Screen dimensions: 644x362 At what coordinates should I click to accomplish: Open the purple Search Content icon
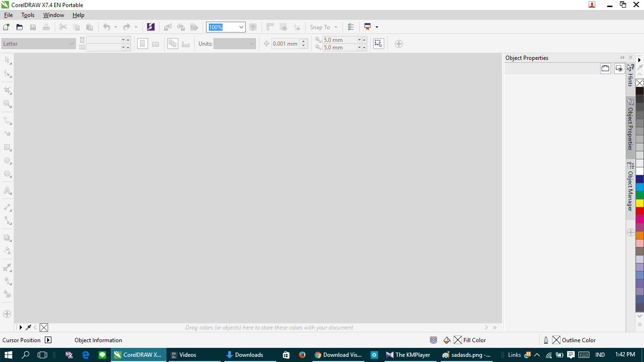150,27
